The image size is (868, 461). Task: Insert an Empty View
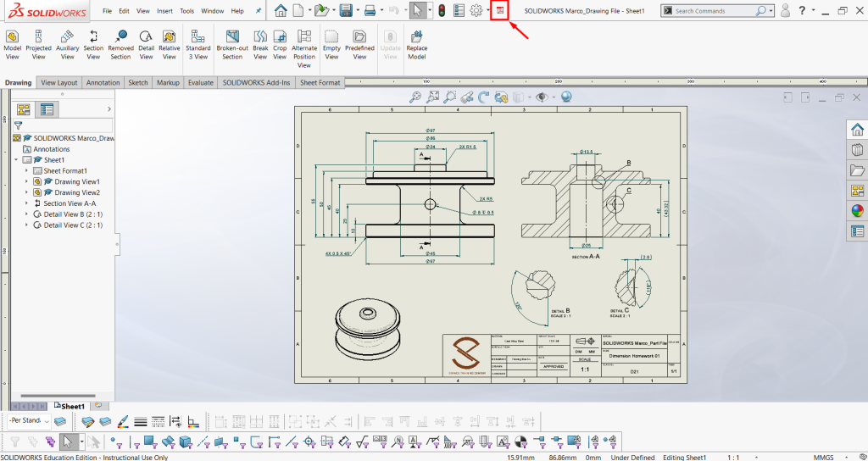[x=331, y=46]
